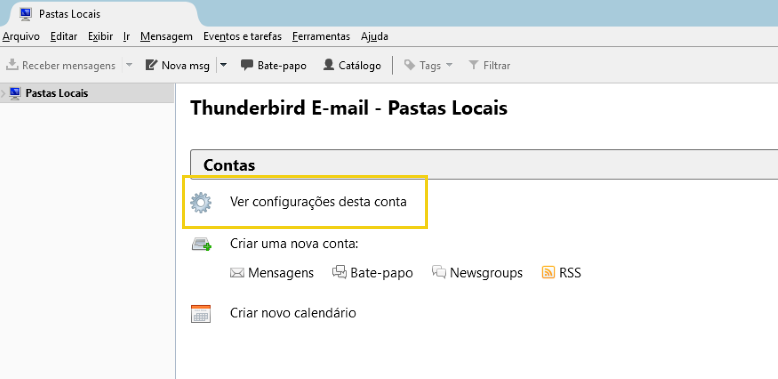
Task: Click the orange RSS feed icon
Action: 548,272
